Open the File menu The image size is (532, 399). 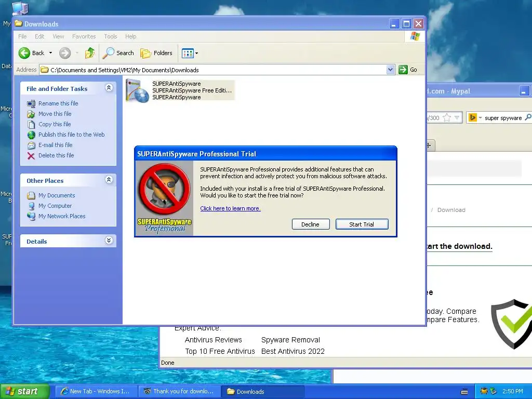22,36
